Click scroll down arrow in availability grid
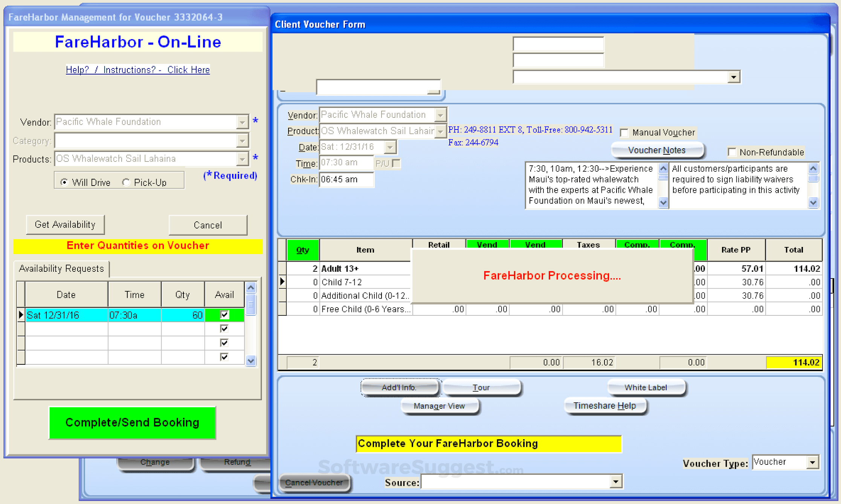Viewport: 841px width, 504px height. pos(251,361)
